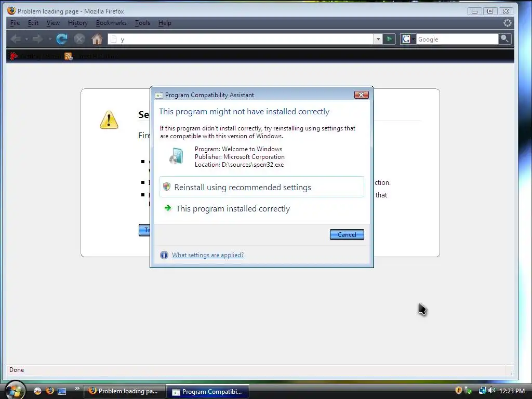Open the Help menu
Screen dimensions: 532x399
click(165, 23)
